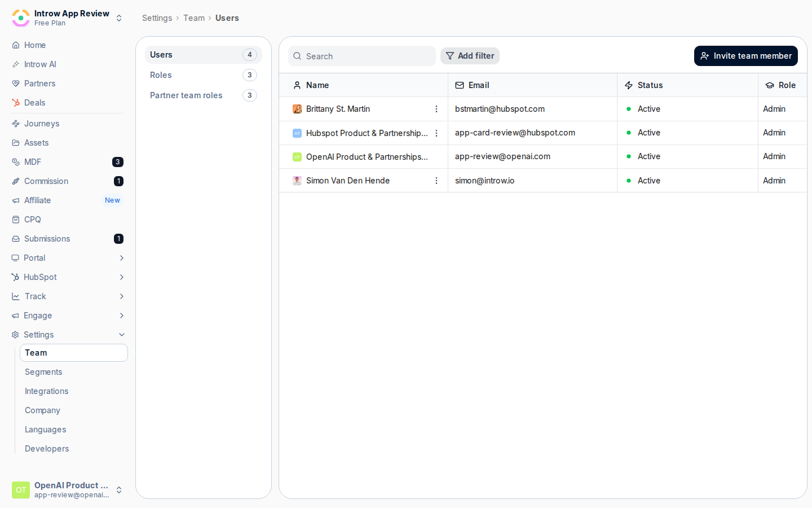The width and height of the screenshot is (812, 508).
Task: Open the Partner team roles tab
Action: [x=204, y=95]
